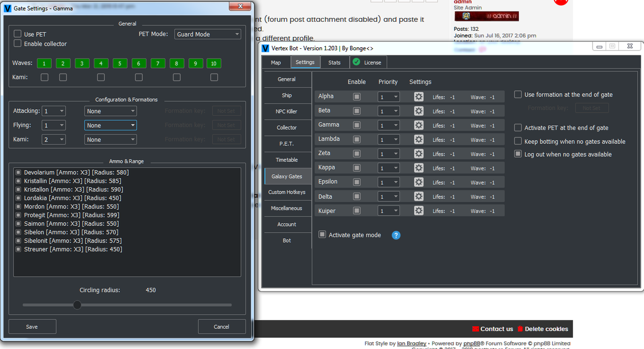
Task: Open Ian Bradley link in footer
Action: [412, 343]
